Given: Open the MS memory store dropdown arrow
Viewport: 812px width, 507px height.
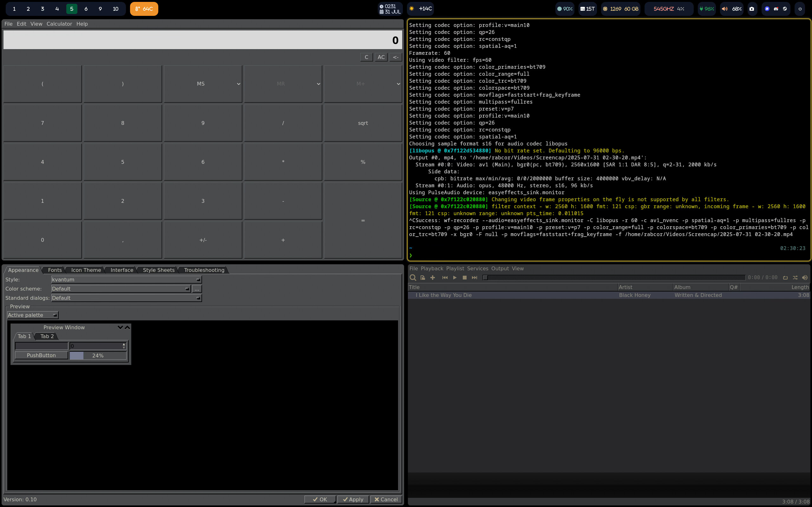Looking at the screenshot, I should tap(238, 84).
